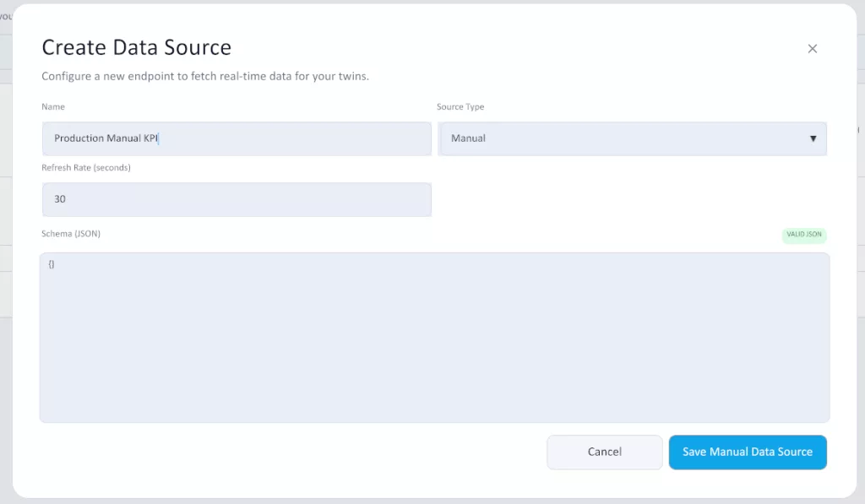Open the Source Type dropdown
Image resolution: width=865 pixels, height=504 pixels.
pyautogui.click(x=632, y=138)
